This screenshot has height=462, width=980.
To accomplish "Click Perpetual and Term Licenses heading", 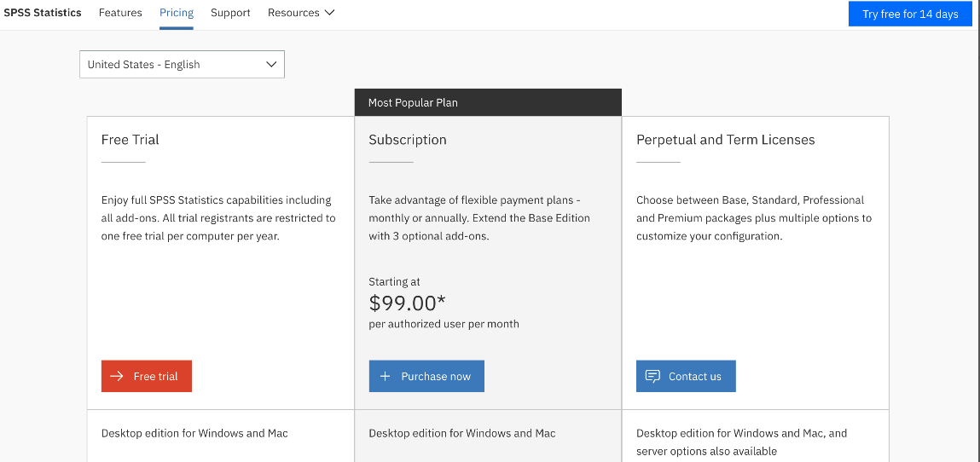I will click(726, 139).
